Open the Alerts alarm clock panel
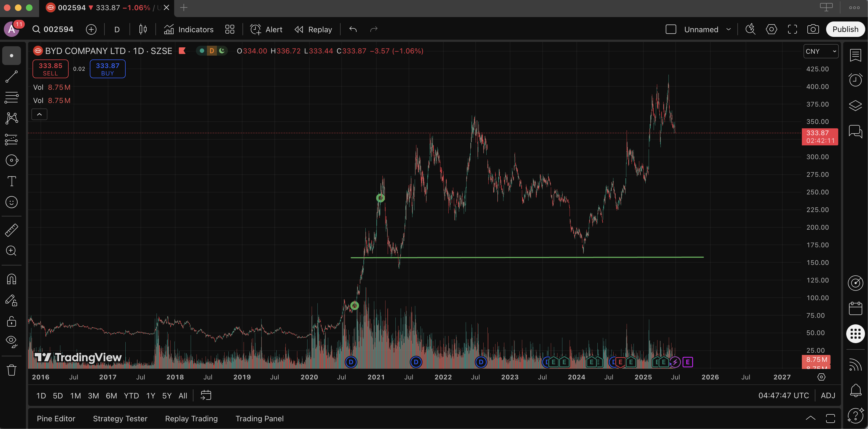Viewport: 868px width, 429px height. [x=855, y=80]
